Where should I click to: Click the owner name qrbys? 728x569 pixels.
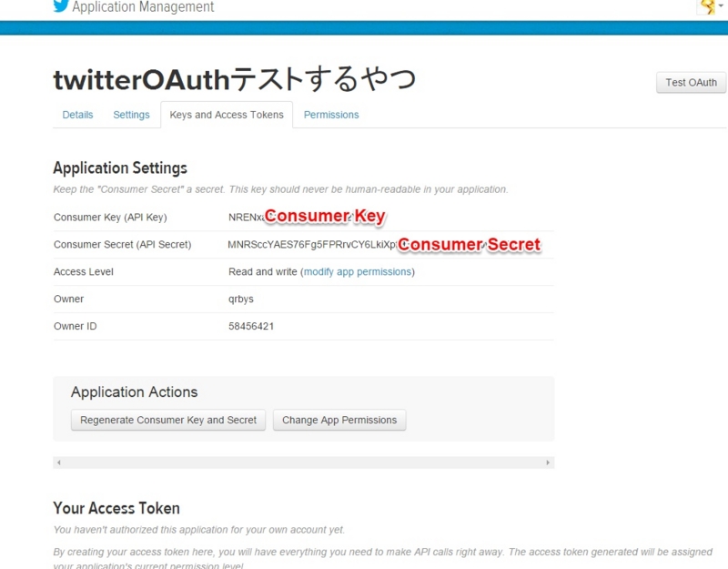pyautogui.click(x=241, y=300)
